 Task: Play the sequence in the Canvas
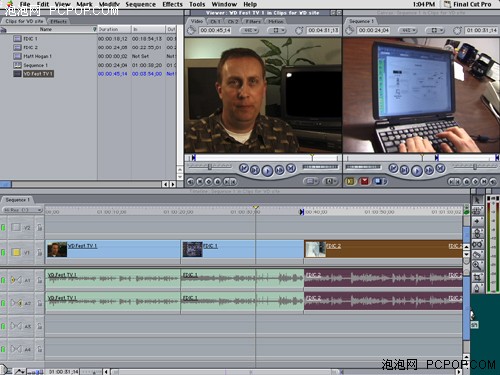(416, 170)
